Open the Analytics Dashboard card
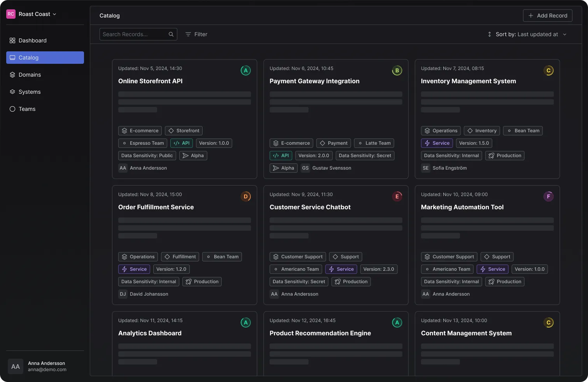Image resolution: width=588 pixels, height=382 pixels. coord(150,333)
